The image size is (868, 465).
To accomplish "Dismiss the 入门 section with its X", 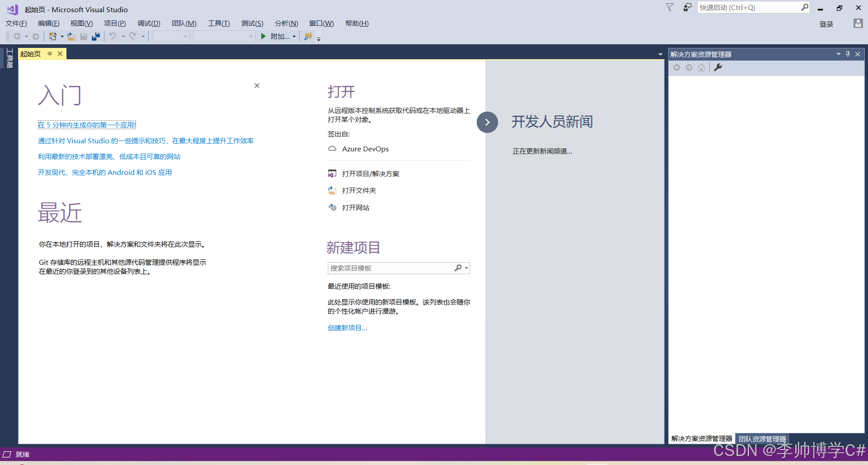I will pos(257,85).
